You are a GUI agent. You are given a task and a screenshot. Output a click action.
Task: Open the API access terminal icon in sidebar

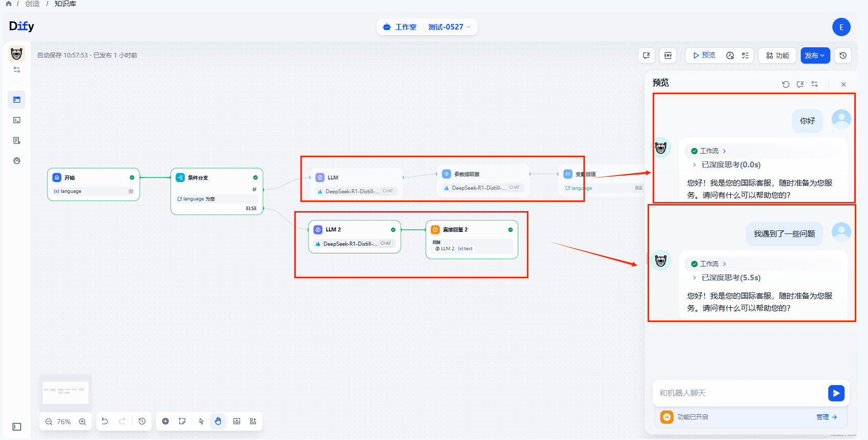tap(17, 120)
